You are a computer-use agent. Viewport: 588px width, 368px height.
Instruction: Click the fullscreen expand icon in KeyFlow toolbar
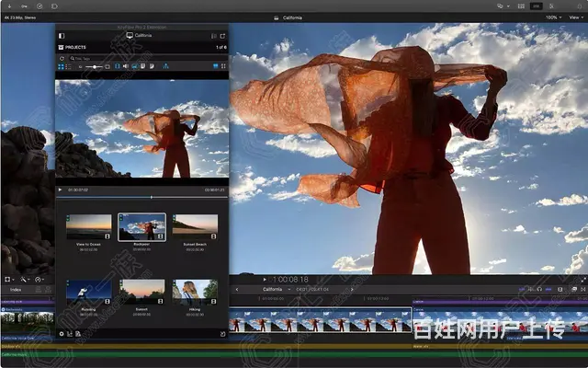click(x=223, y=67)
